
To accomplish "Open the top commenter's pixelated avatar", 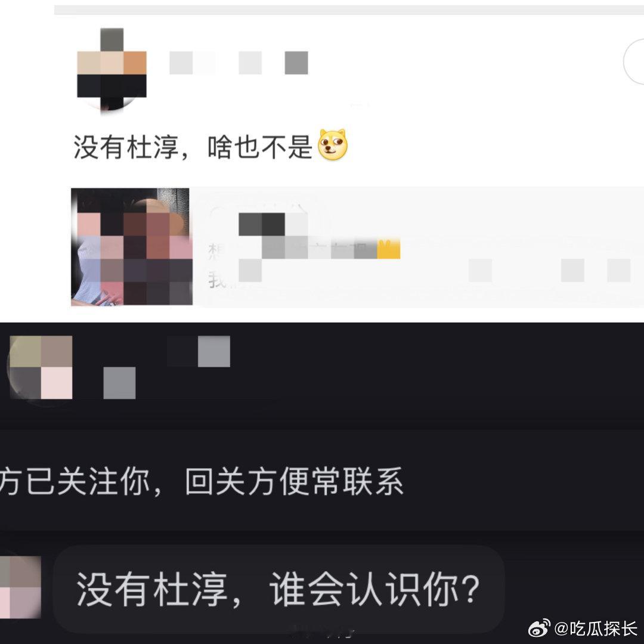I will click(x=112, y=69).
